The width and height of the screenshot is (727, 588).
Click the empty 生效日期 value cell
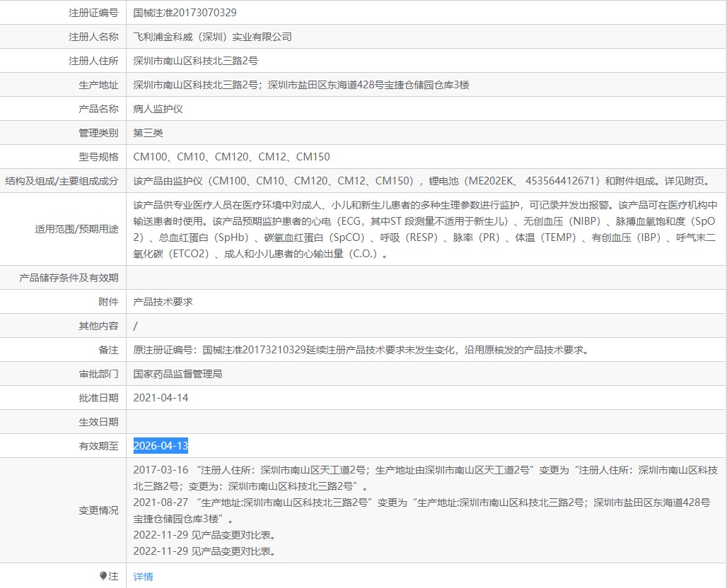tap(424, 422)
